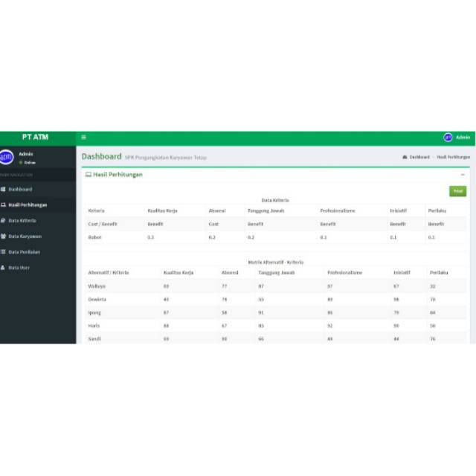Open the Data Penilaian sidebar menu item
The height and width of the screenshot is (476, 476).
click(x=38, y=251)
